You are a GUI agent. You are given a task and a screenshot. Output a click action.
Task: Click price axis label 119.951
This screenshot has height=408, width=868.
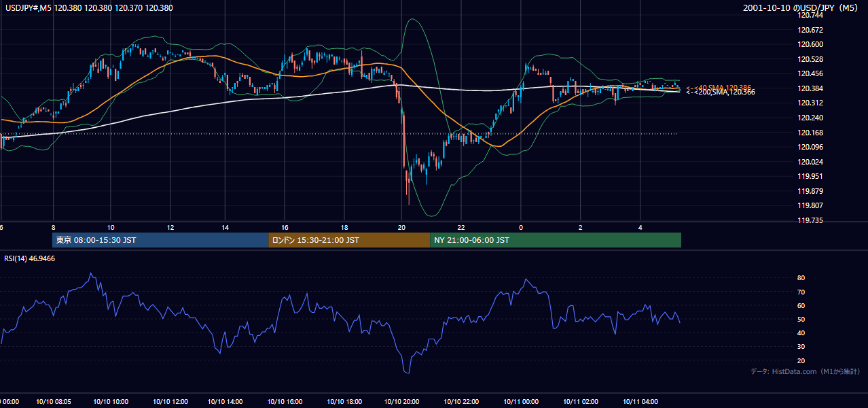click(x=810, y=176)
